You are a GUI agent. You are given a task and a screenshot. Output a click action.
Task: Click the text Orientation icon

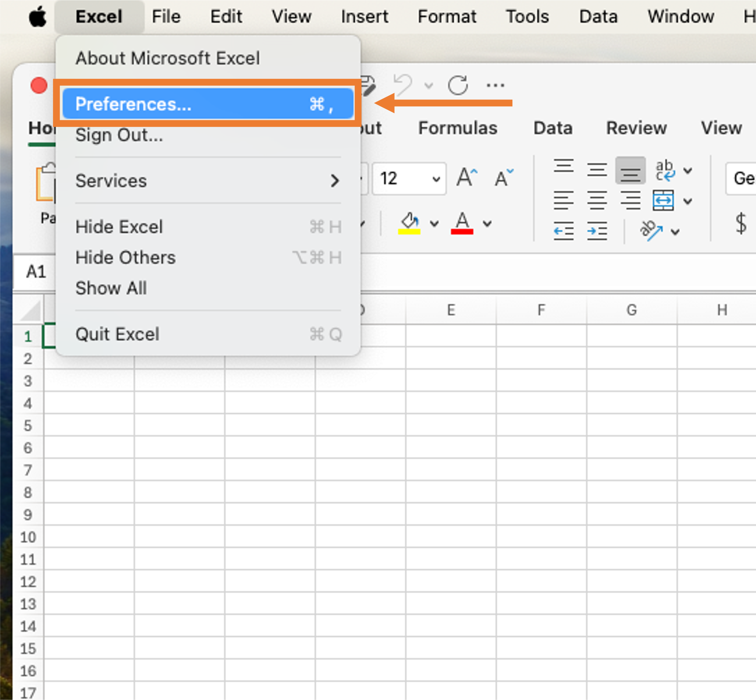pos(651,230)
